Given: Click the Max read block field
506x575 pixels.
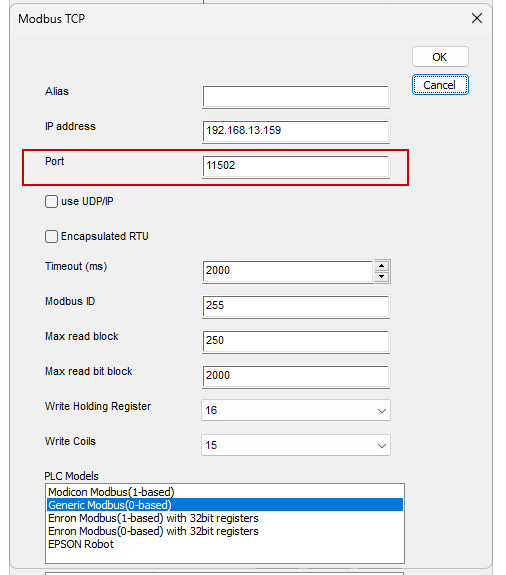Looking at the screenshot, I should coord(296,342).
